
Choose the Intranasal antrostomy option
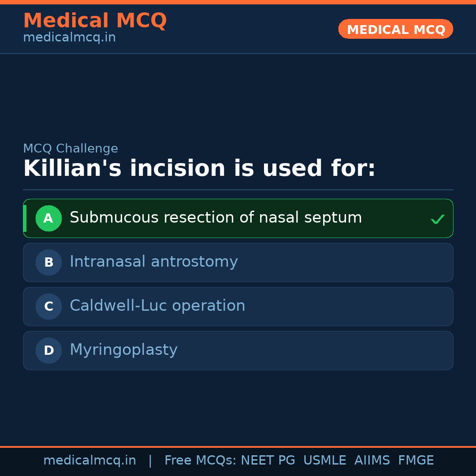pyautogui.click(x=153, y=262)
